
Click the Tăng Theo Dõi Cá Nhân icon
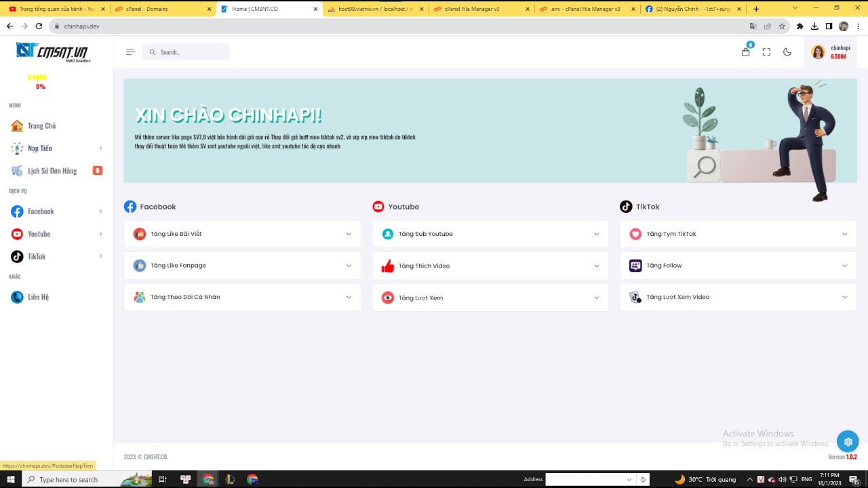point(140,297)
